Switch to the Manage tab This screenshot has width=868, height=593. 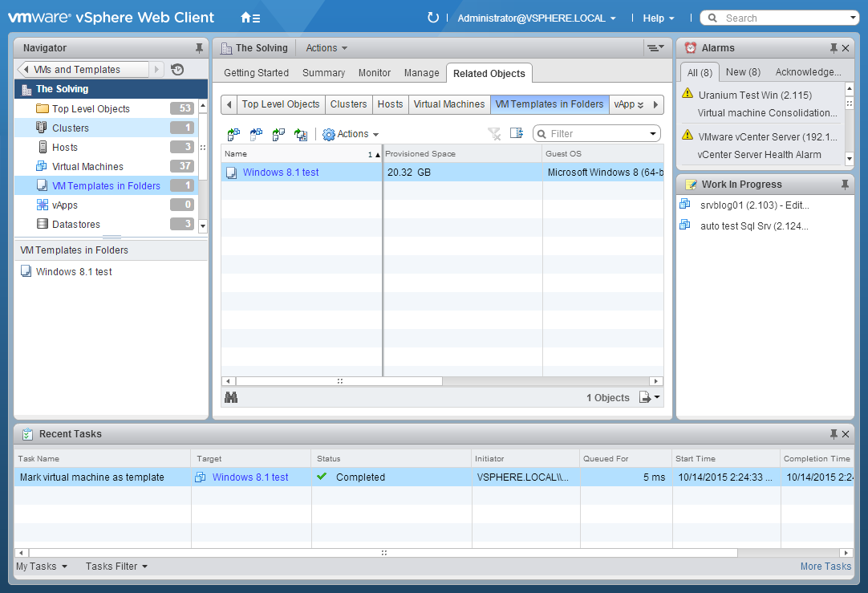pyautogui.click(x=421, y=72)
